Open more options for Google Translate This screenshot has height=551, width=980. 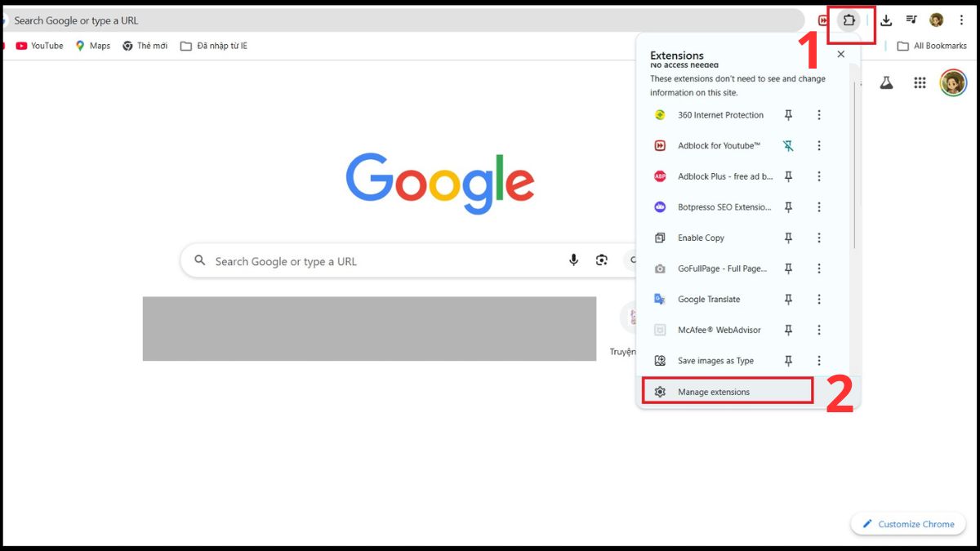coord(819,300)
